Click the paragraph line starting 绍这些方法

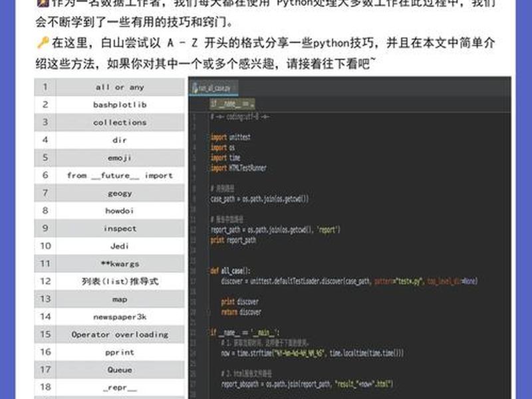[x=206, y=63]
